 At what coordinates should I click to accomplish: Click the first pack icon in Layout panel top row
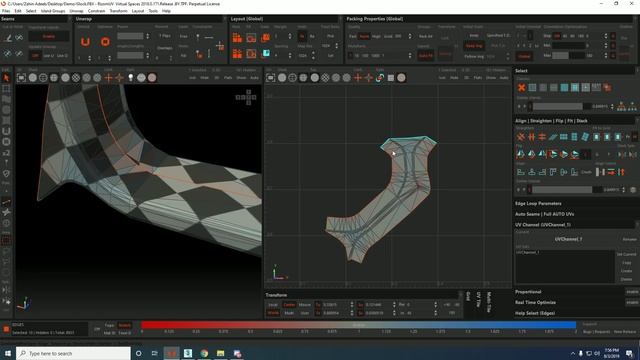point(237,38)
